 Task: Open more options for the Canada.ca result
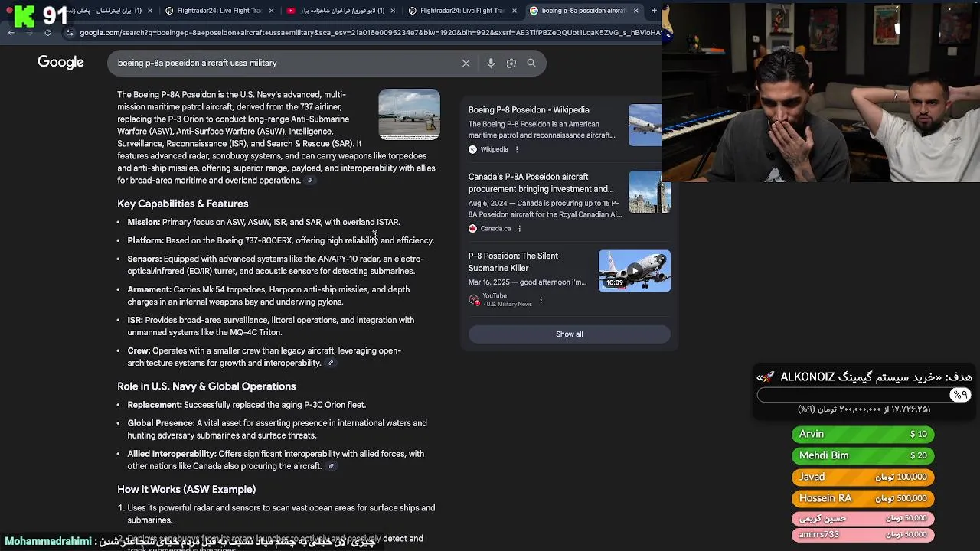click(519, 228)
